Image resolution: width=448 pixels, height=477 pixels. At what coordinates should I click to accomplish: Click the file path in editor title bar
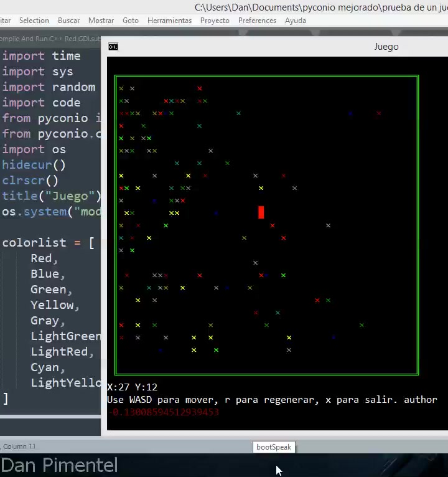tap(321, 7)
